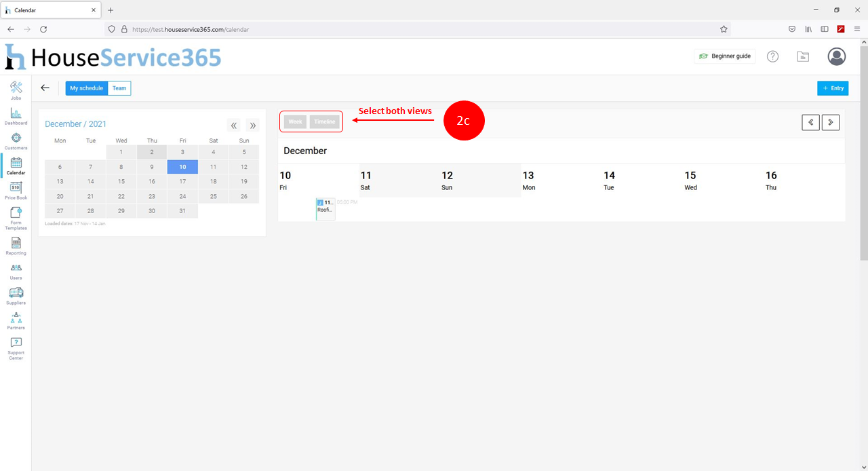Open the Beginner guide
Image resolution: width=868 pixels, height=471 pixels.
click(x=724, y=56)
